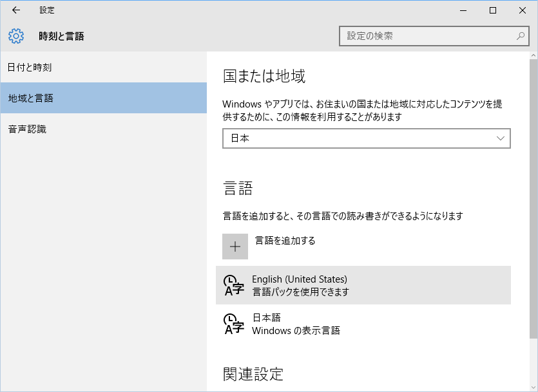The height and width of the screenshot is (392, 538).
Task: Click the magnifier icon in the search box
Action: tap(520, 37)
